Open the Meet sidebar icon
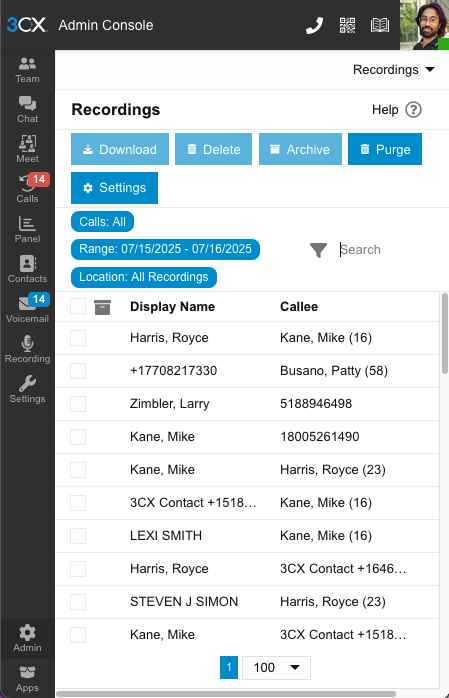 pyautogui.click(x=27, y=150)
